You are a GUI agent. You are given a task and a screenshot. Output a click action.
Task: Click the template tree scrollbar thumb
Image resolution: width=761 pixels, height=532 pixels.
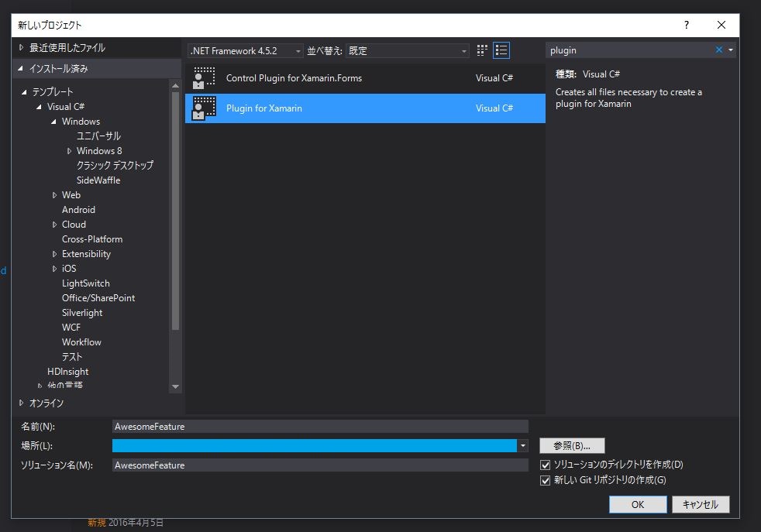(x=175, y=211)
